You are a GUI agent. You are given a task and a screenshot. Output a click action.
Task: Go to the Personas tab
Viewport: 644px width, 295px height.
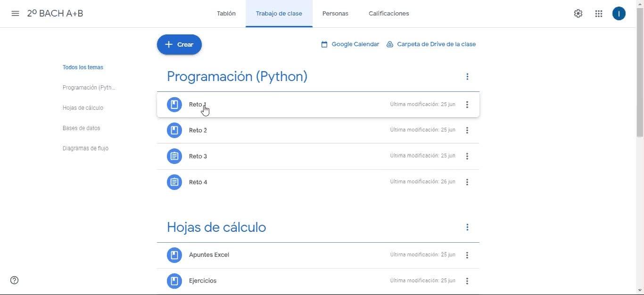pos(335,14)
